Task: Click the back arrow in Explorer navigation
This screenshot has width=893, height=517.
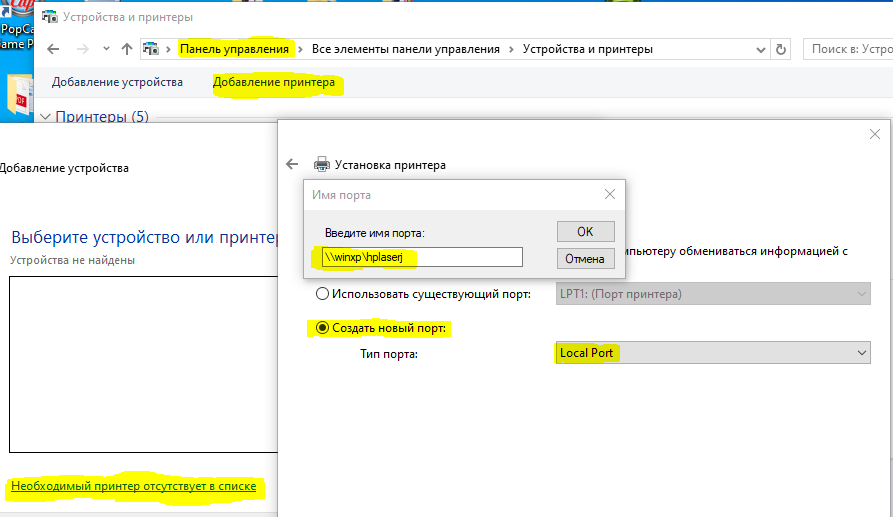Action: [x=53, y=49]
